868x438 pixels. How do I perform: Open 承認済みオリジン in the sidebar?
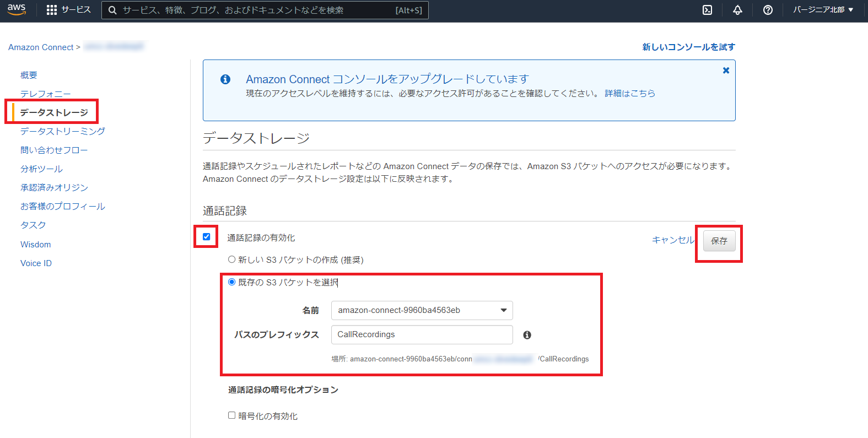54,187
